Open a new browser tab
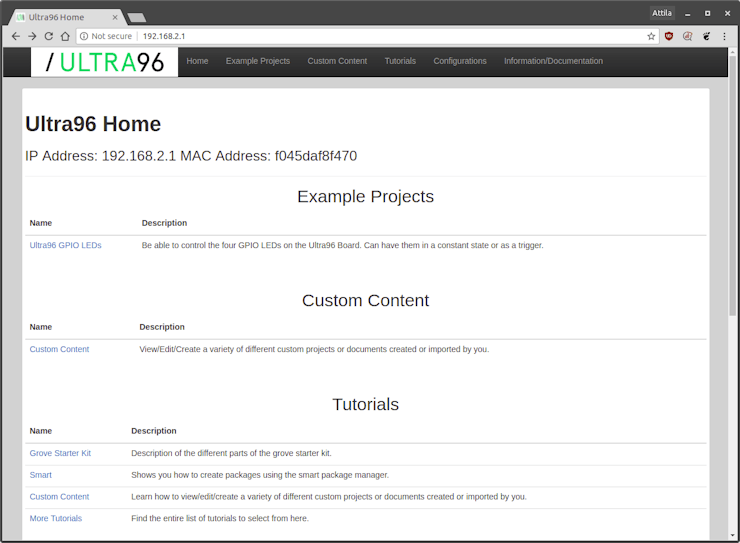Screen dimensions: 740x543 point(137,18)
